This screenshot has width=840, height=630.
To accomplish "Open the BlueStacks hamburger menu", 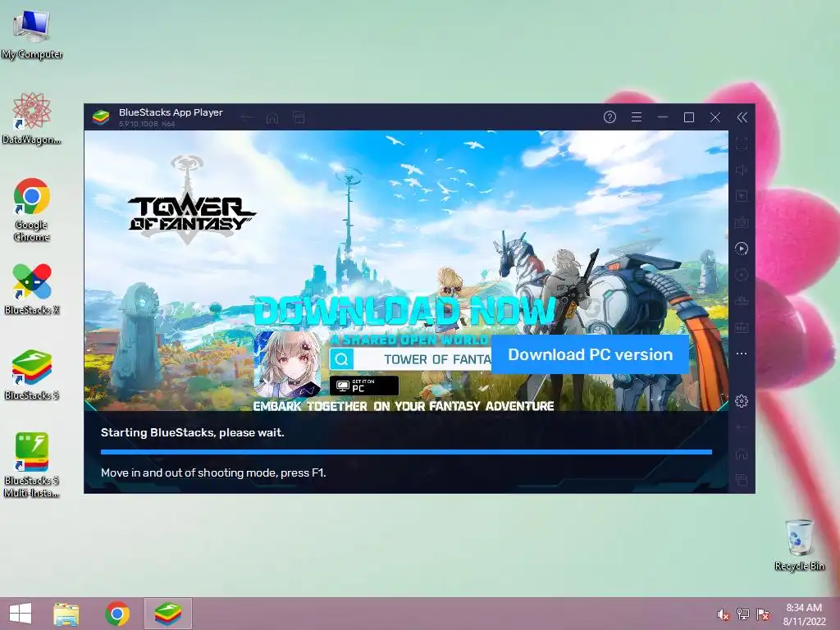I will tap(637, 117).
